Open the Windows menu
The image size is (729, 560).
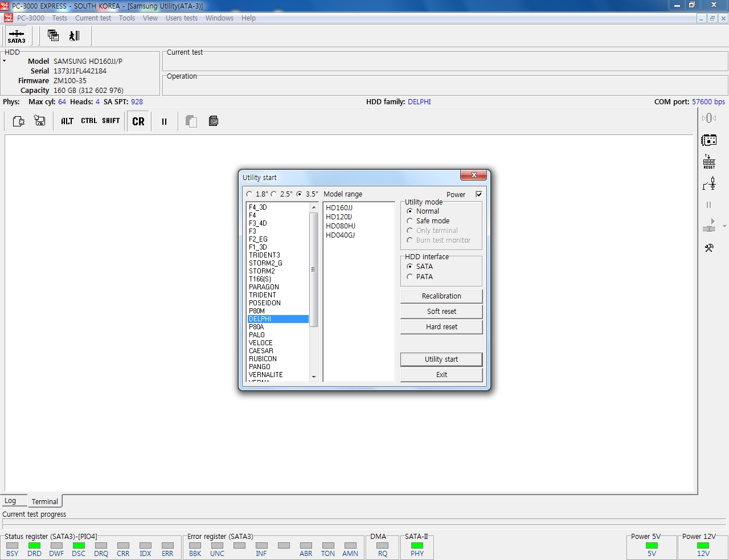coord(219,18)
